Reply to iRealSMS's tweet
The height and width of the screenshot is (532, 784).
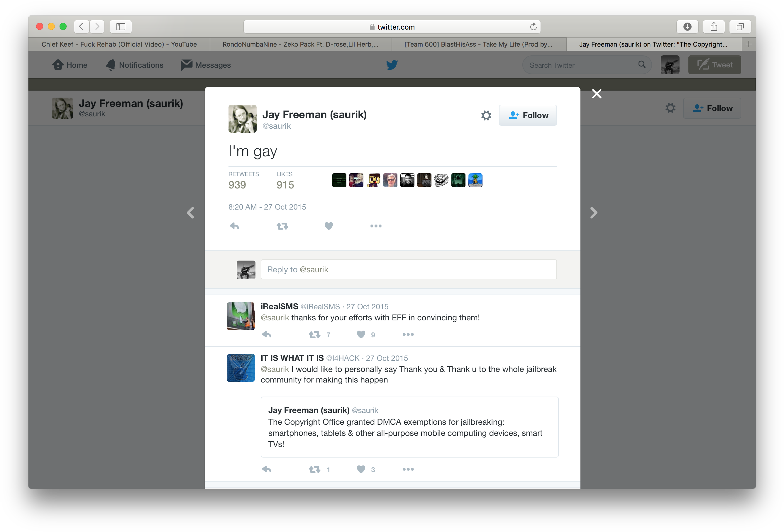267,334
